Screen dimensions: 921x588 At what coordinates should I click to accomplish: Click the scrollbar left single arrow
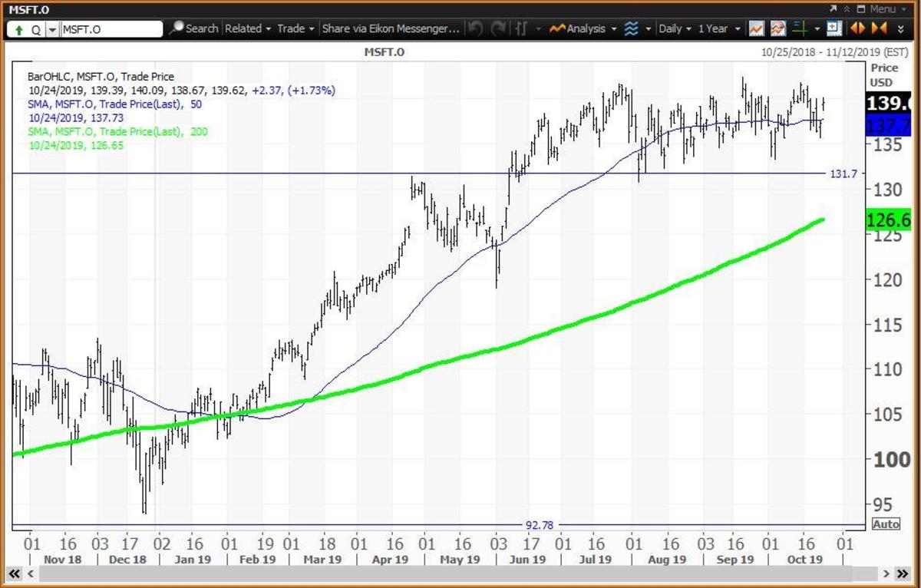[31, 573]
